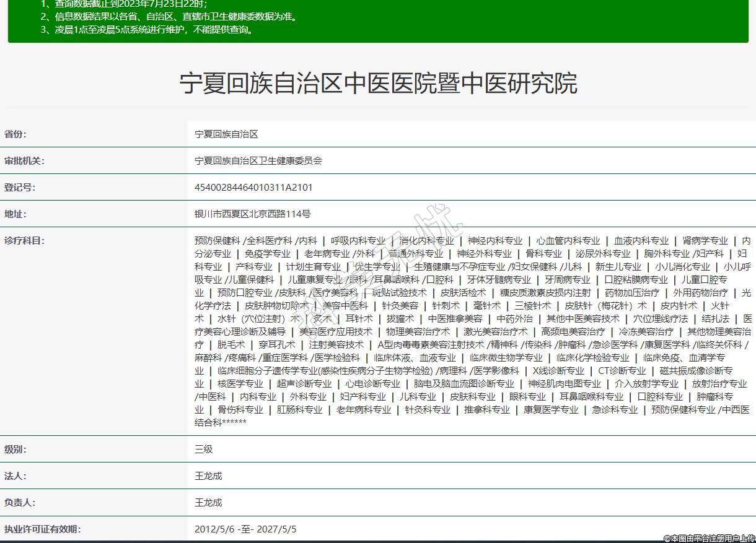Image resolution: width=756 pixels, height=543 pixels.
Task: Click registration number 45400284464010311A2101
Action: tap(253, 188)
